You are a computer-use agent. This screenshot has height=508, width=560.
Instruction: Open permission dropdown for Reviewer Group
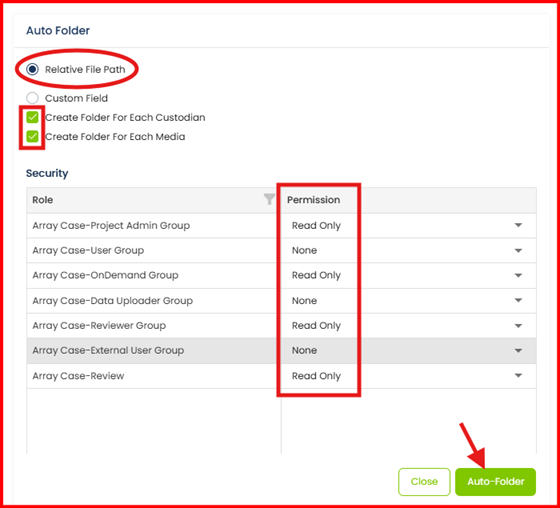518,325
